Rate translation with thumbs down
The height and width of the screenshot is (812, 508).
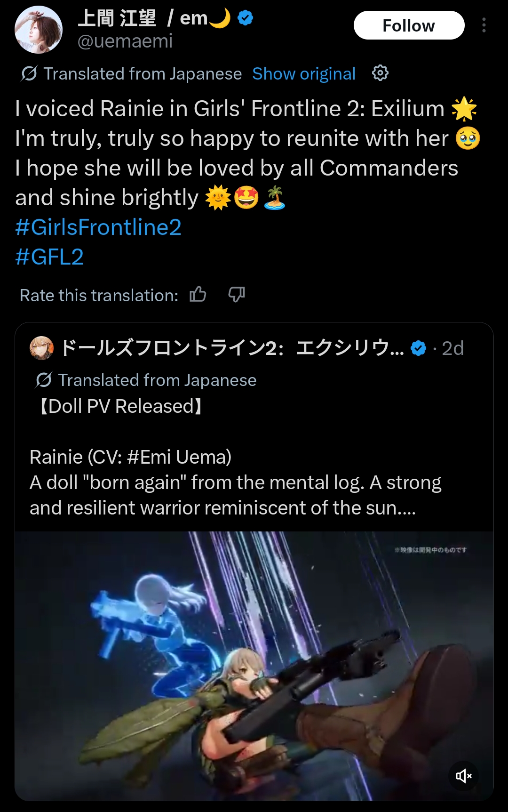237,295
